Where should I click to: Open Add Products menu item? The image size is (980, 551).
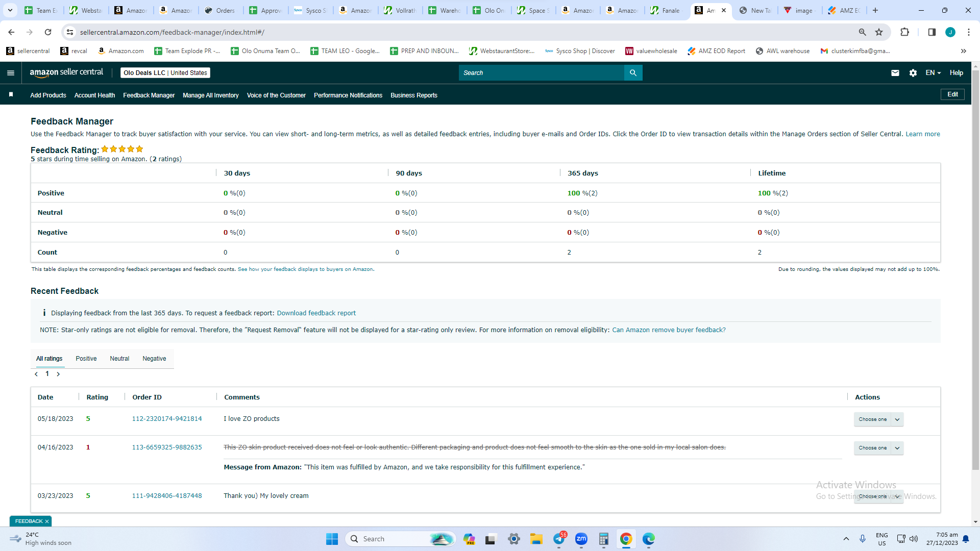48,95
